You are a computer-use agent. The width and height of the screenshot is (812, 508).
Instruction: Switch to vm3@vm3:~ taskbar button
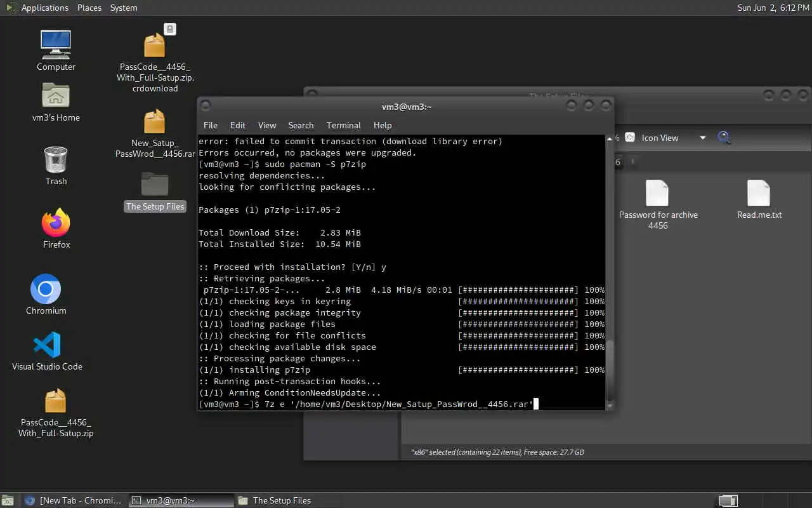[181, 500]
